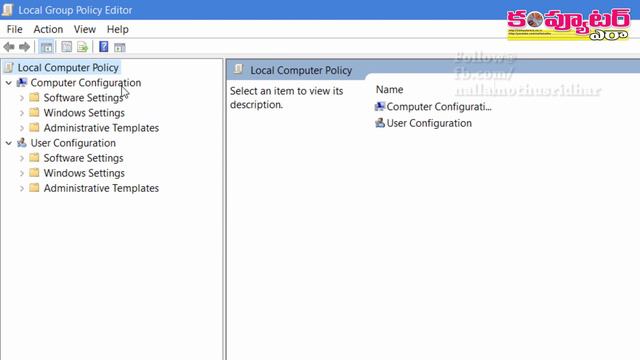Viewport: 640px width, 360px height.
Task: Open the File menu
Action: 15,29
